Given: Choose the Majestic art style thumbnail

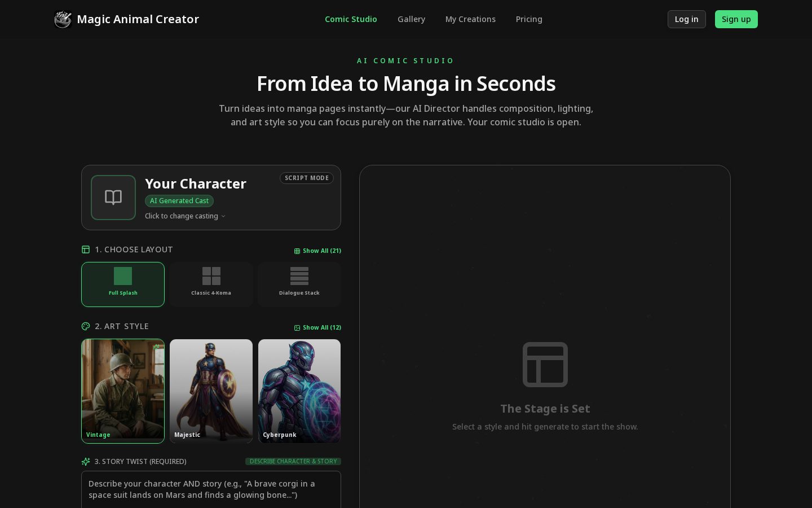Looking at the screenshot, I should (x=211, y=391).
